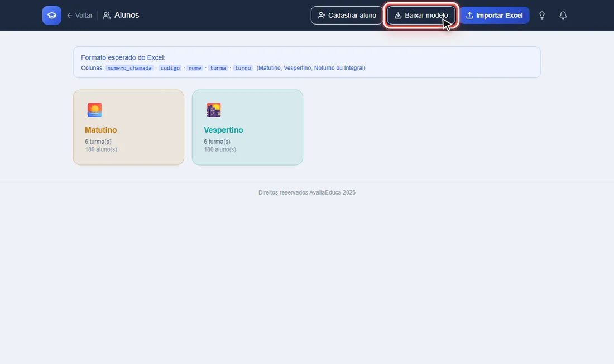Click the Vespertino card's '6 turma(s)' text
This screenshot has height=364, width=614.
point(217,142)
